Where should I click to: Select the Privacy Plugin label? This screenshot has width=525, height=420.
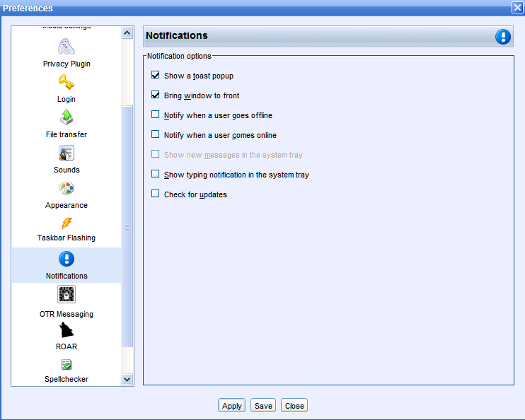67,64
